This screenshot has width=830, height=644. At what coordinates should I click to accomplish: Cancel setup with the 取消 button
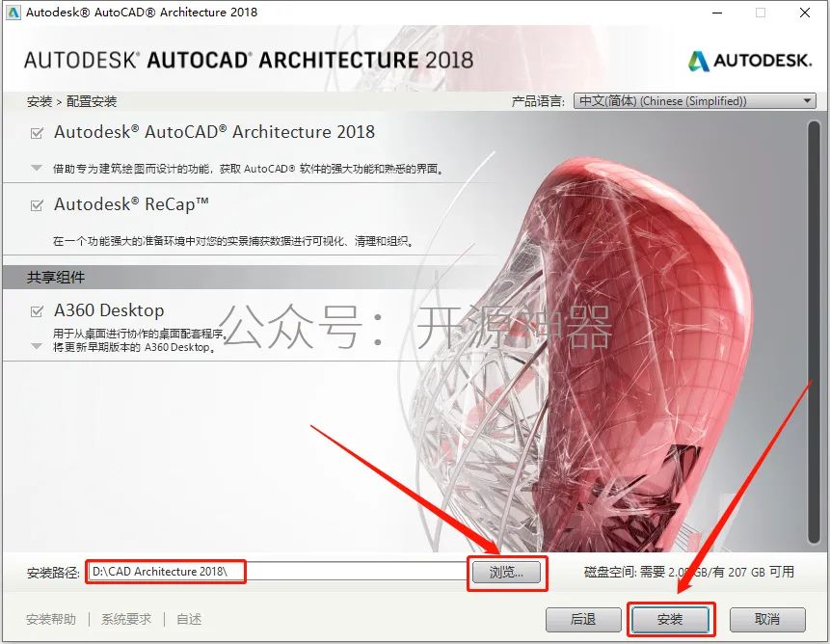pyautogui.click(x=766, y=619)
